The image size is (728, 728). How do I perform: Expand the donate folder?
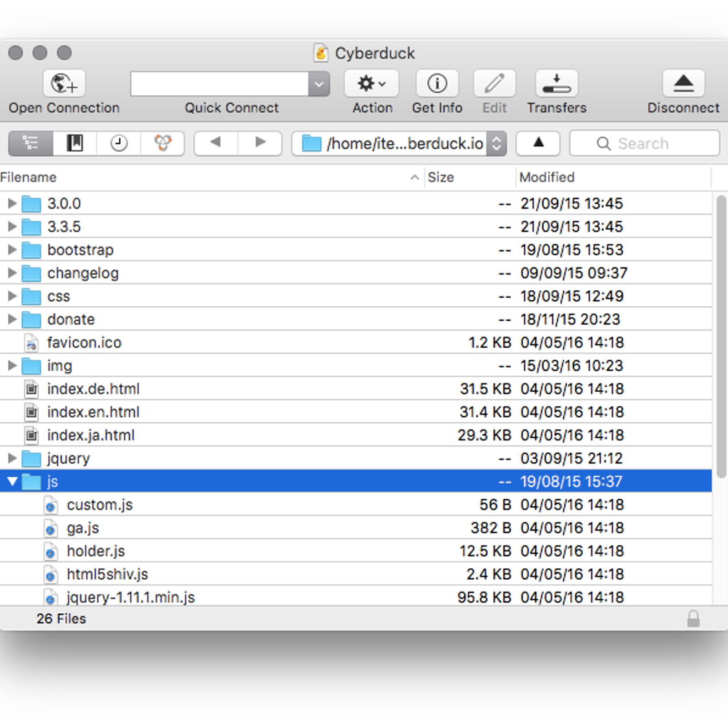coord(12,319)
